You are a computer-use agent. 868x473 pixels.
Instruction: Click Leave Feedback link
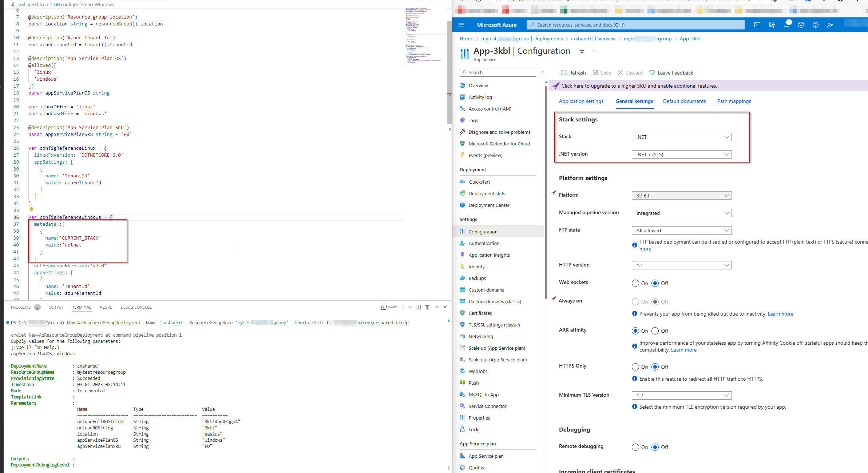tap(671, 72)
